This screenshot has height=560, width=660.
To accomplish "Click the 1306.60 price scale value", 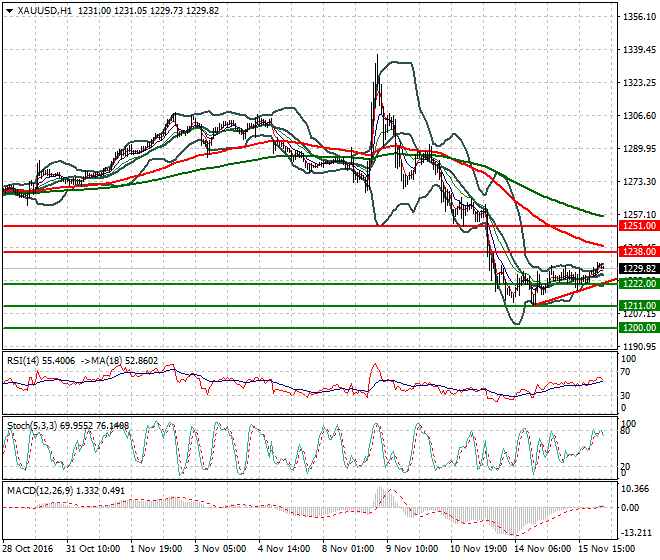I will pos(639,115).
